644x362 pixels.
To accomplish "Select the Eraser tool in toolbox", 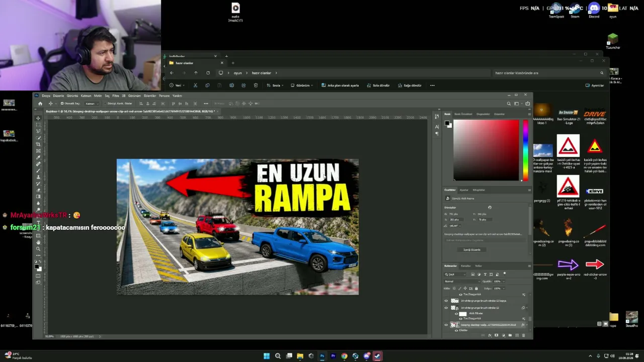I will click(38, 190).
